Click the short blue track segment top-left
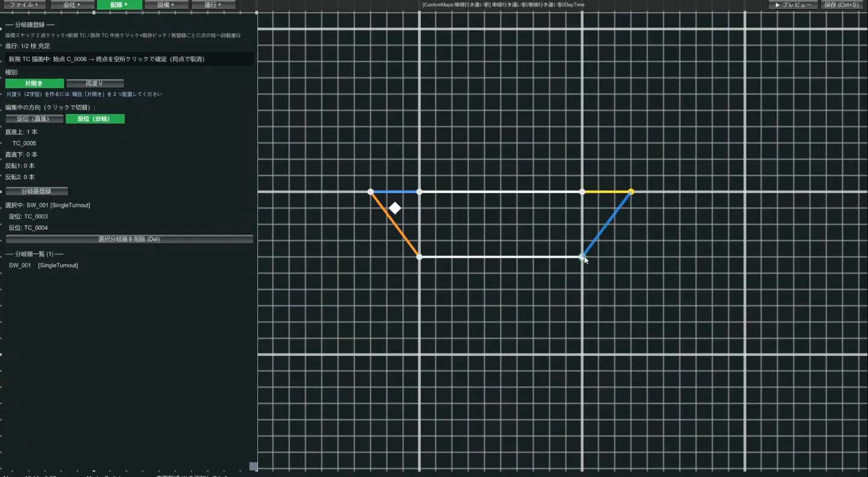The height and width of the screenshot is (477, 868). click(x=395, y=192)
